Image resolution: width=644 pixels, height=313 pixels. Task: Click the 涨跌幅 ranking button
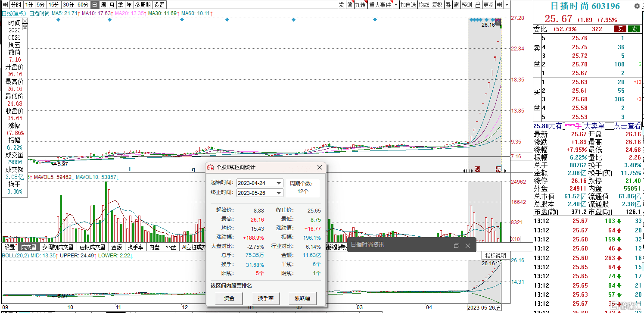coord(302,298)
